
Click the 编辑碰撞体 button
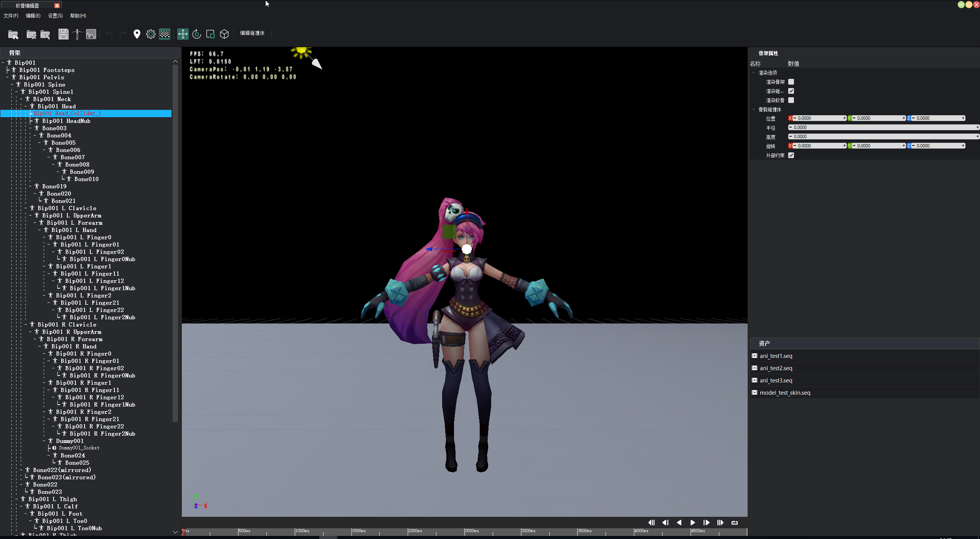pyautogui.click(x=252, y=33)
